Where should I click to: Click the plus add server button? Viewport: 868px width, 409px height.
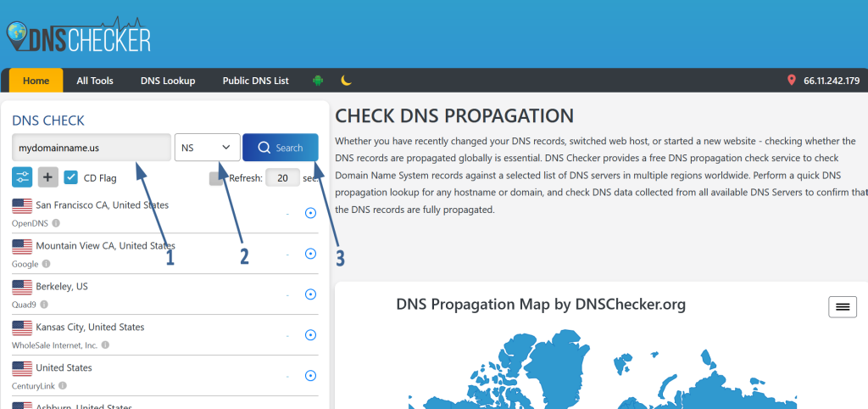pos(48,176)
